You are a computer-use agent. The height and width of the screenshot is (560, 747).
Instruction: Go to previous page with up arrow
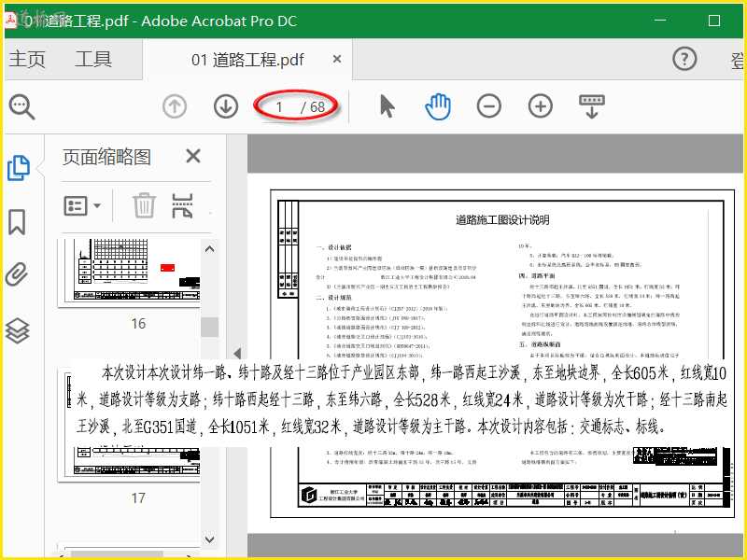coord(175,106)
